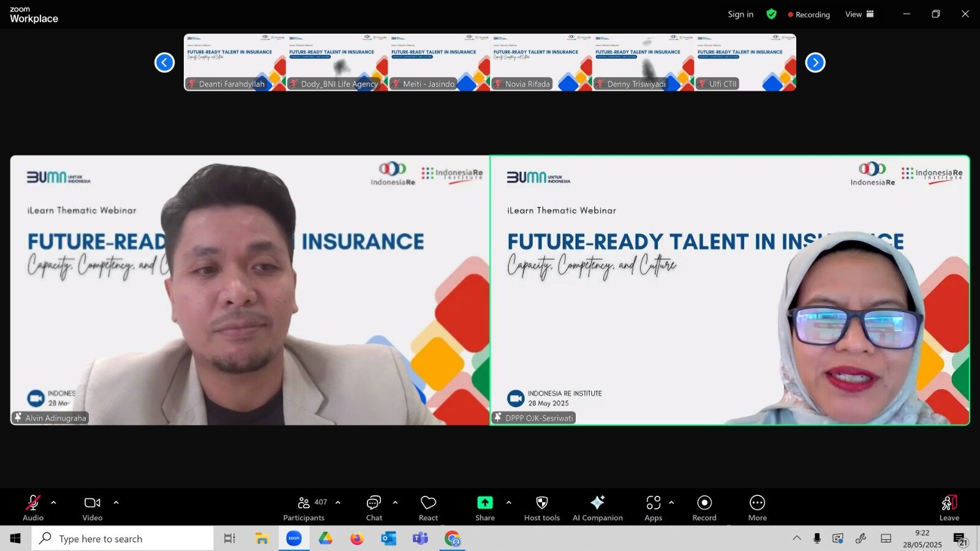
Task: Select Ulfi CTII thumbnail
Action: [x=745, y=62]
